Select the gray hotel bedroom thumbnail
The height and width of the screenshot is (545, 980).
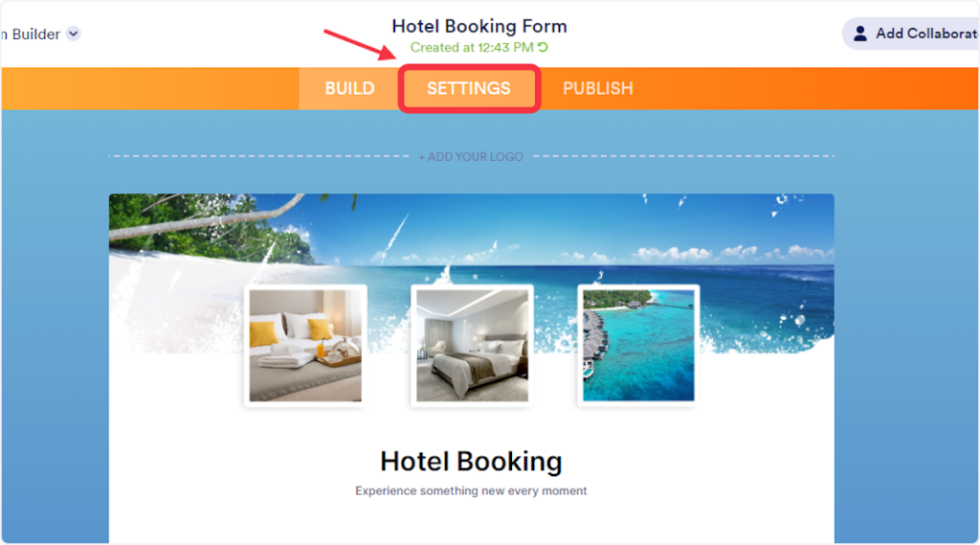point(472,346)
